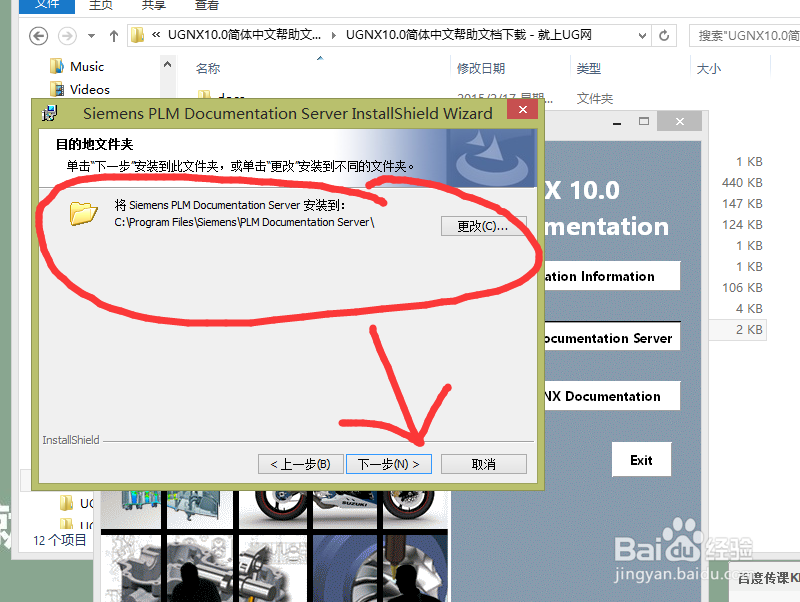
Task: Sort by Type (类型) column header
Action: click(588, 68)
